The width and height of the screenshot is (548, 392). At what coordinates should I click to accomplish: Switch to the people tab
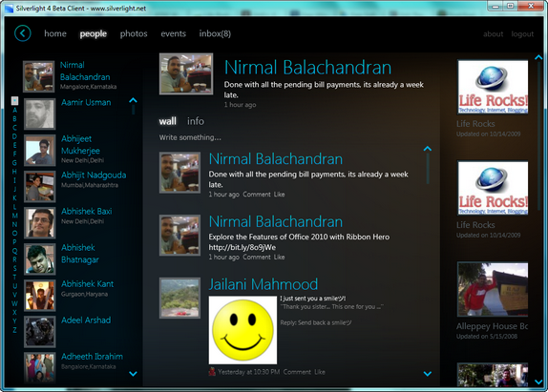click(94, 34)
